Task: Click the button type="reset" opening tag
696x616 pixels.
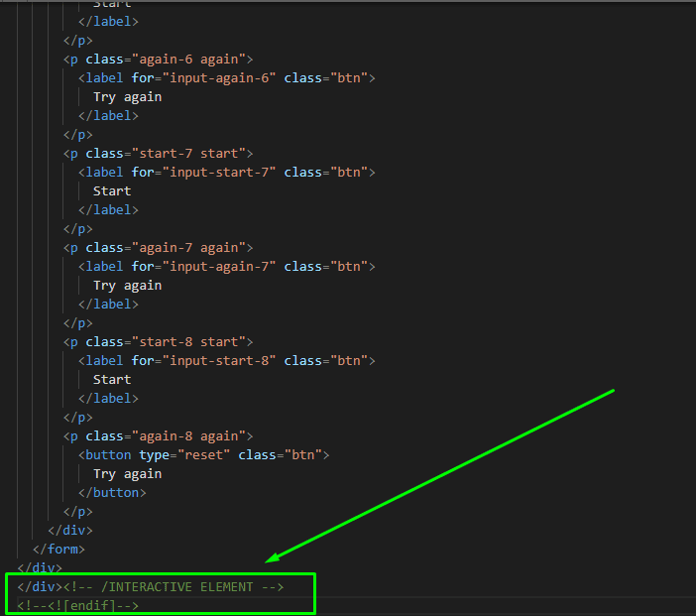Action: tap(203, 455)
